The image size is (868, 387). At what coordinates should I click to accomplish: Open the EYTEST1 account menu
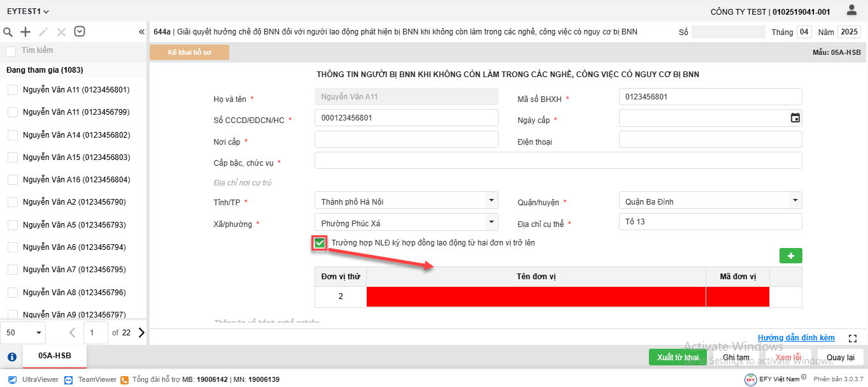[x=28, y=11]
